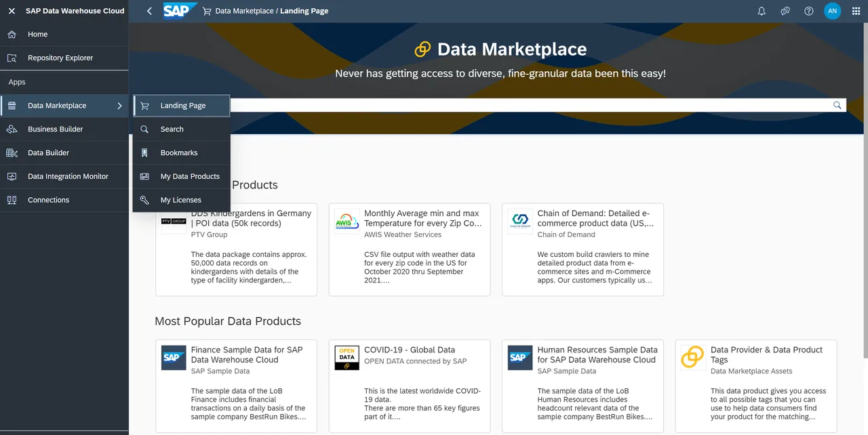The height and width of the screenshot is (435, 868).
Task: Open the Data Integration Monitor icon
Action: (12, 177)
